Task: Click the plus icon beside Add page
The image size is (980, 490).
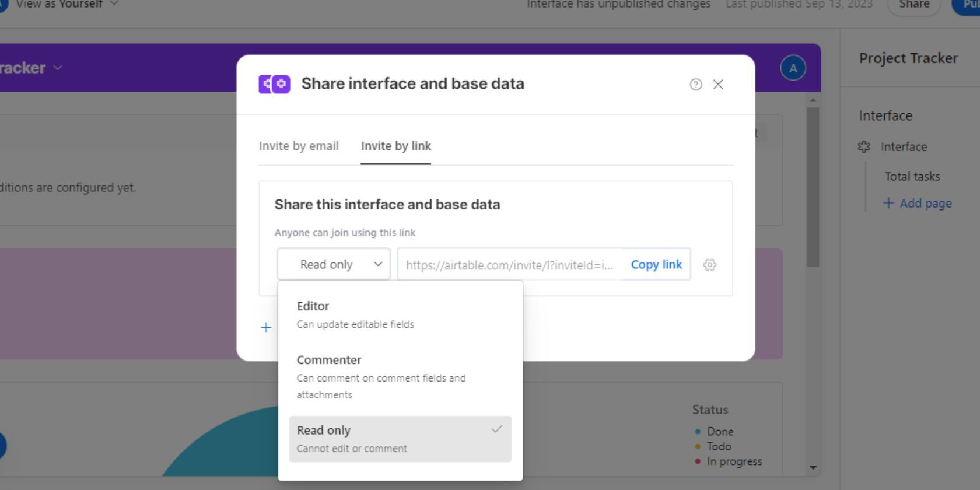Action: 888,203
